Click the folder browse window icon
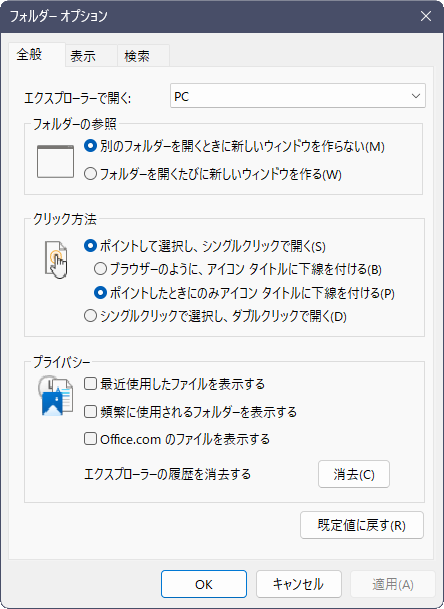 point(55,161)
